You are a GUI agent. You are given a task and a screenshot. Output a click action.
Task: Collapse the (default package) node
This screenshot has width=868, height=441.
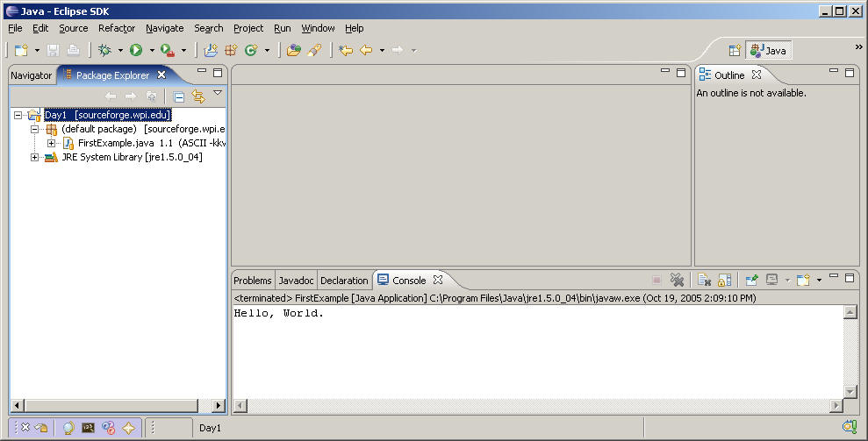pos(34,129)
